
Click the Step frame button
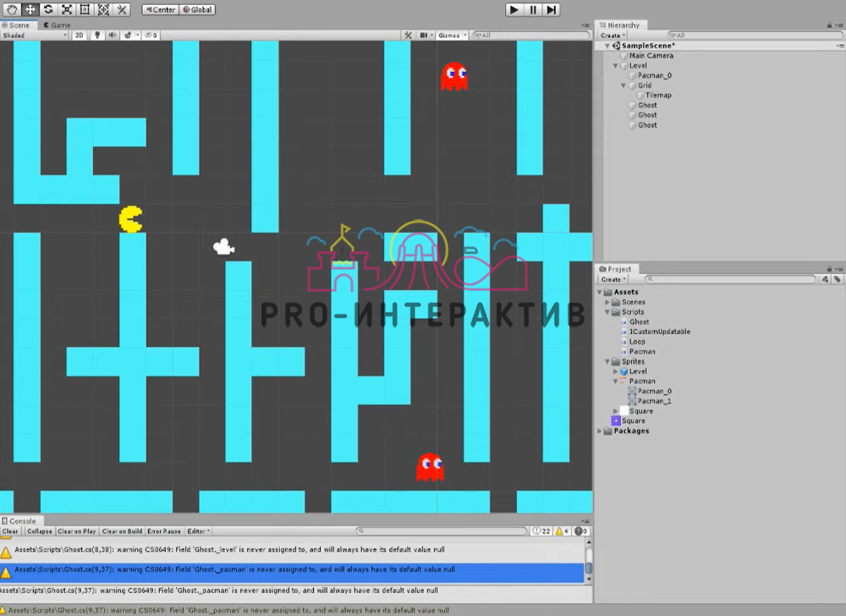click(551, 9)
